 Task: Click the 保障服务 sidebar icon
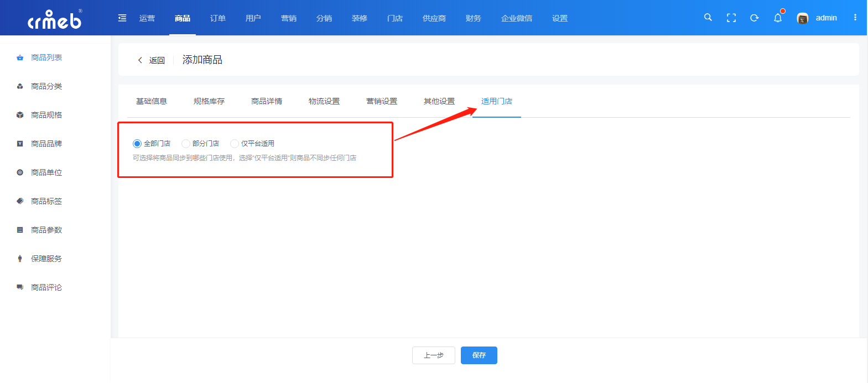(20, 259)
